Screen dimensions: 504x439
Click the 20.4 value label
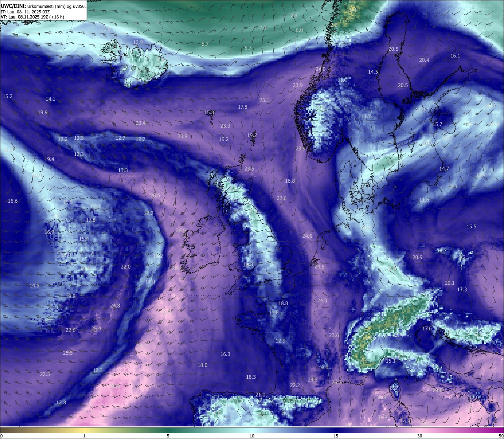[424, 60]
